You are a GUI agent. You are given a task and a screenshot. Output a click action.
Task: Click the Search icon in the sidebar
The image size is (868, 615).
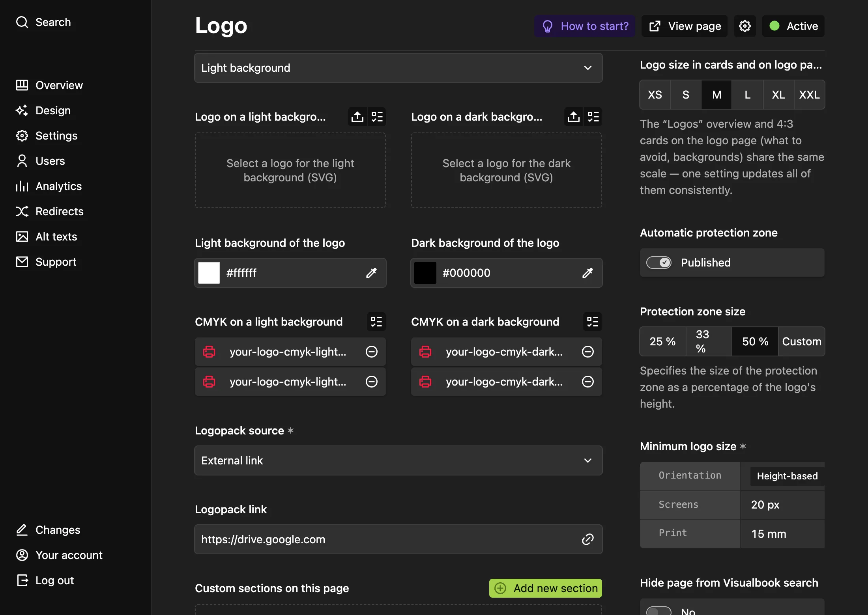pyautogui.click(x=22, y=22)
